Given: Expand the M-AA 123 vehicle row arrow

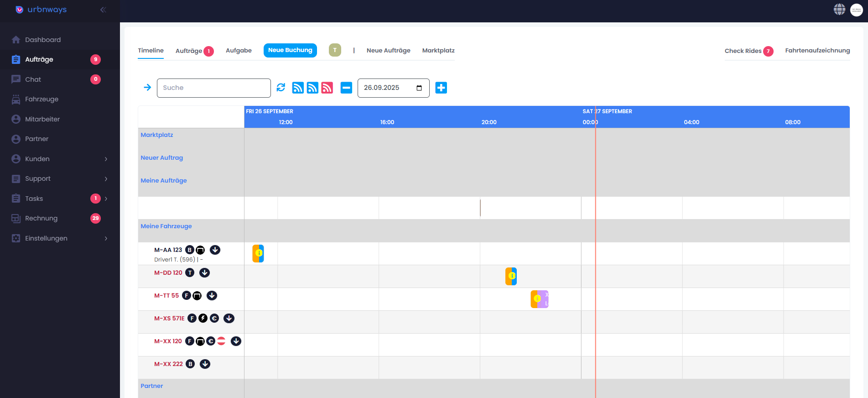Looking at the screenshot, I should [x=215, y=250].
